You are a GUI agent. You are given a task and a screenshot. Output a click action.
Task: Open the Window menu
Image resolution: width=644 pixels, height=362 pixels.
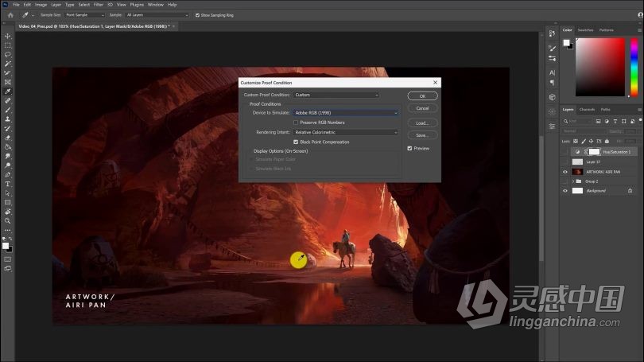pyautogui.click(x=156, y=5)
